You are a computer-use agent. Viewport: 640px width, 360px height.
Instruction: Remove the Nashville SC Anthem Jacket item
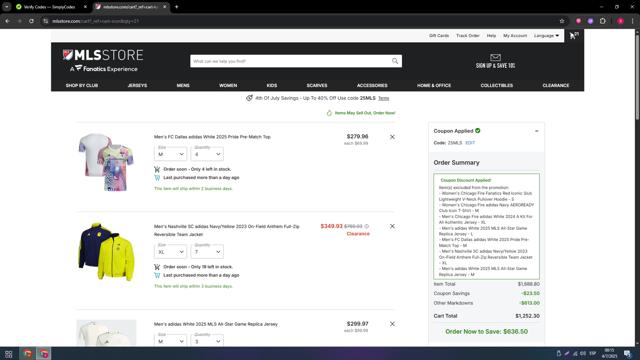392,226
